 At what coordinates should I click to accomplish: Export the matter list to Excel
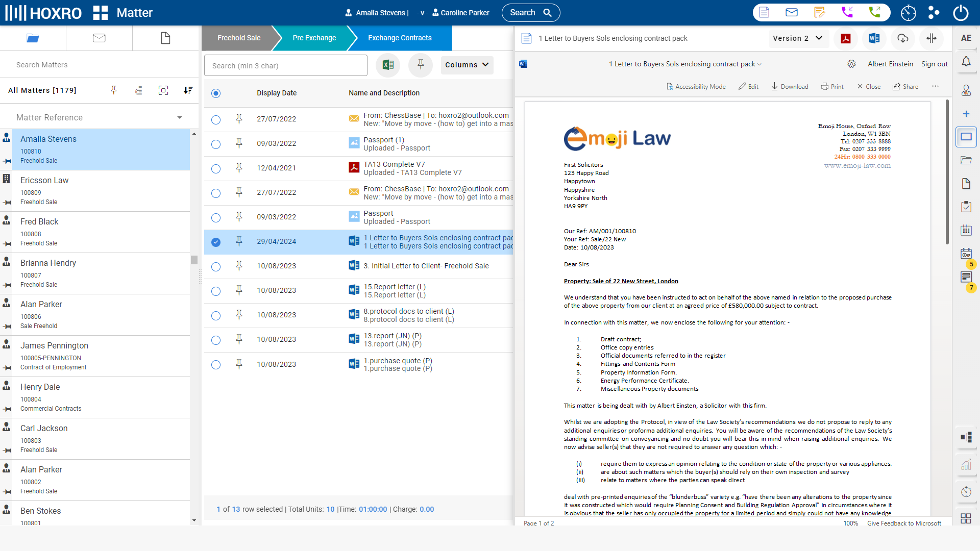pos(388,65)
